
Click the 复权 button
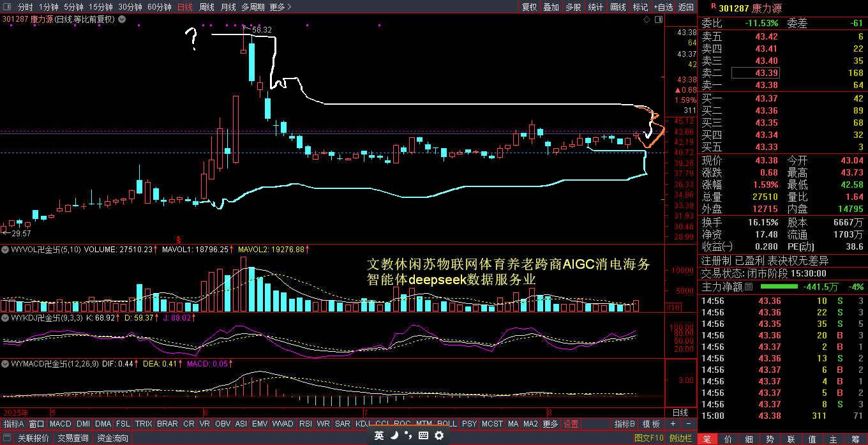click(530, 7)
